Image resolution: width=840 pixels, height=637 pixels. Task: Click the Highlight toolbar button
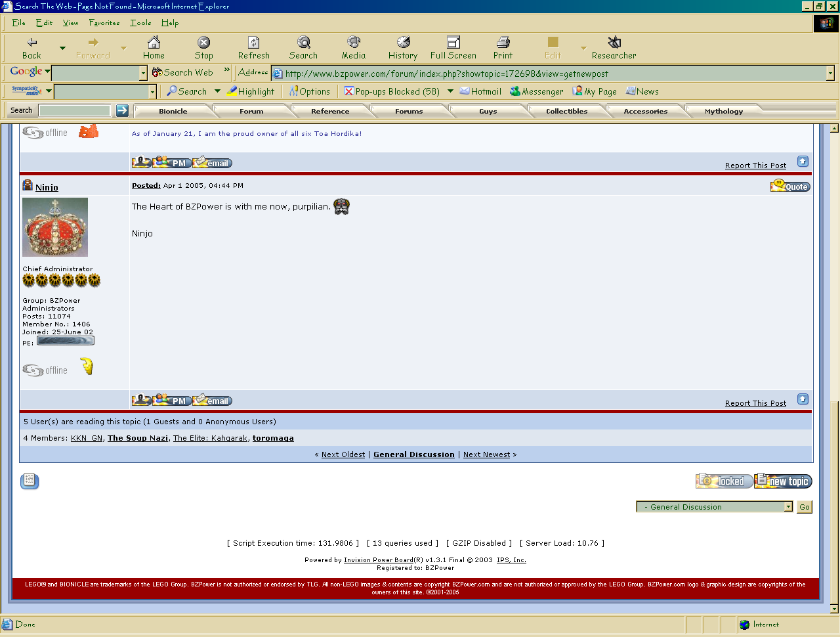(x=251, y=91)
